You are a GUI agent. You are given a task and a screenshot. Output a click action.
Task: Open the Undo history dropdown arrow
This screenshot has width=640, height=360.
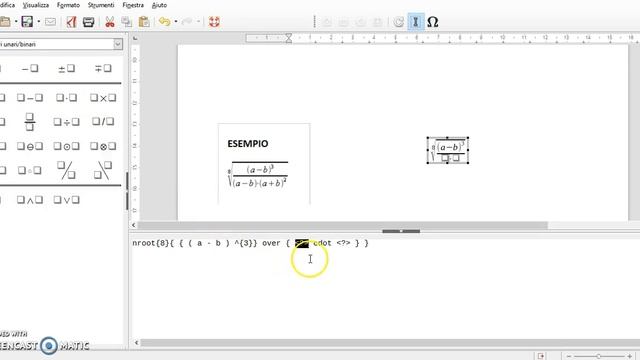coord(176,22)
